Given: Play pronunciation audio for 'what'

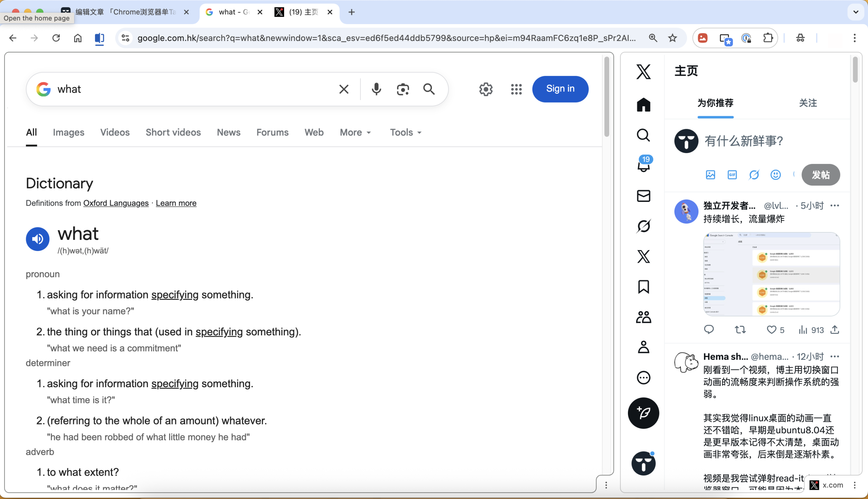Looking at the screenshot, I should 38,239.
